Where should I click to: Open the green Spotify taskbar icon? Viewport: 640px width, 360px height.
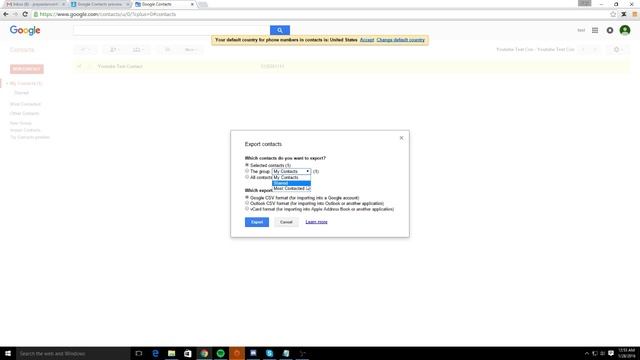(220, 353)
